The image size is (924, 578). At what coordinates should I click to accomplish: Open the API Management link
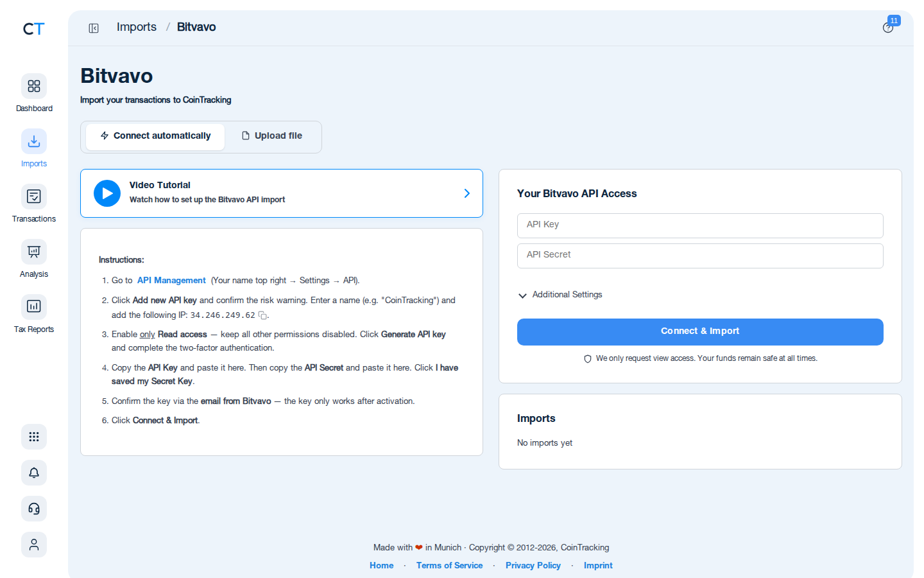click(171, 281)
